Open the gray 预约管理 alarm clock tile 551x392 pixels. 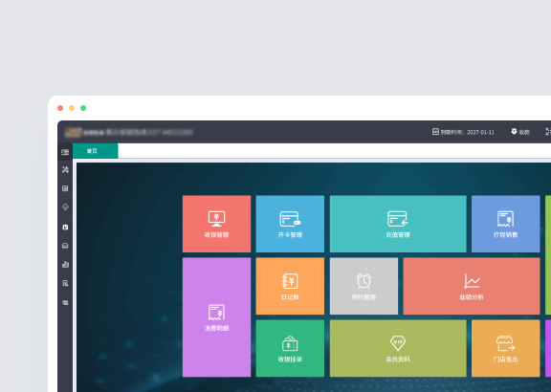point(364,286)
